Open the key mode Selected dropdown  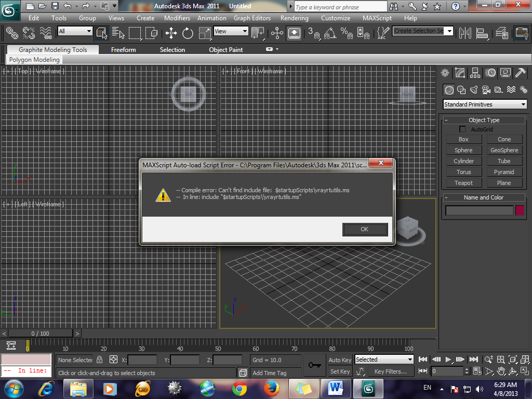[384, 360]
